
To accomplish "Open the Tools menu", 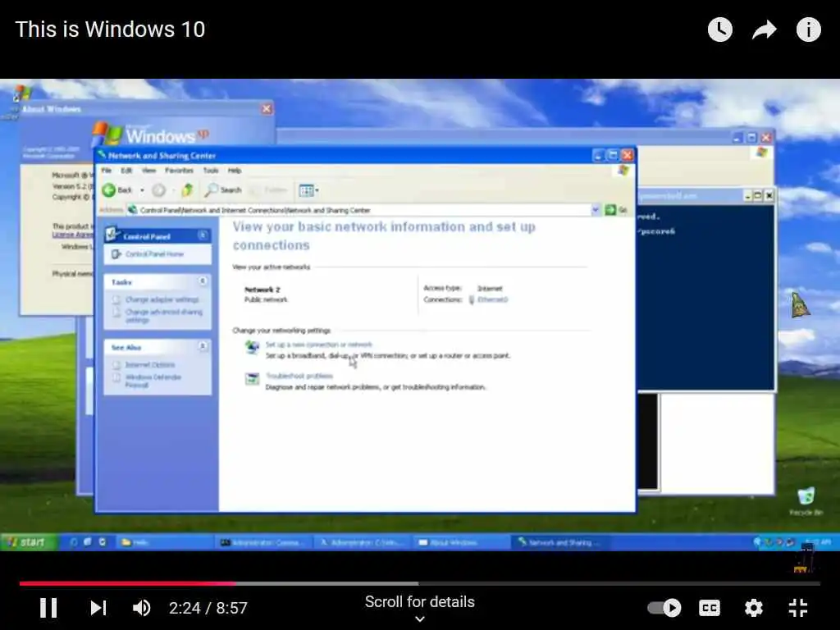I will pyautogui.click(x=211, y=171).
